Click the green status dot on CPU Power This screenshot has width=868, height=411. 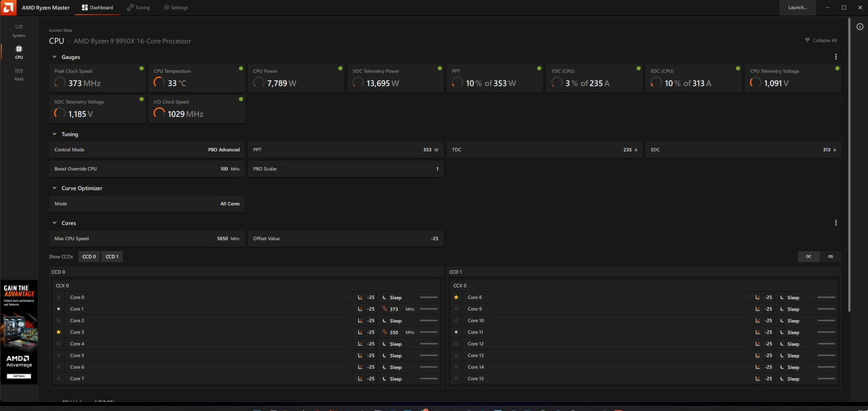(x=340, y=68)
